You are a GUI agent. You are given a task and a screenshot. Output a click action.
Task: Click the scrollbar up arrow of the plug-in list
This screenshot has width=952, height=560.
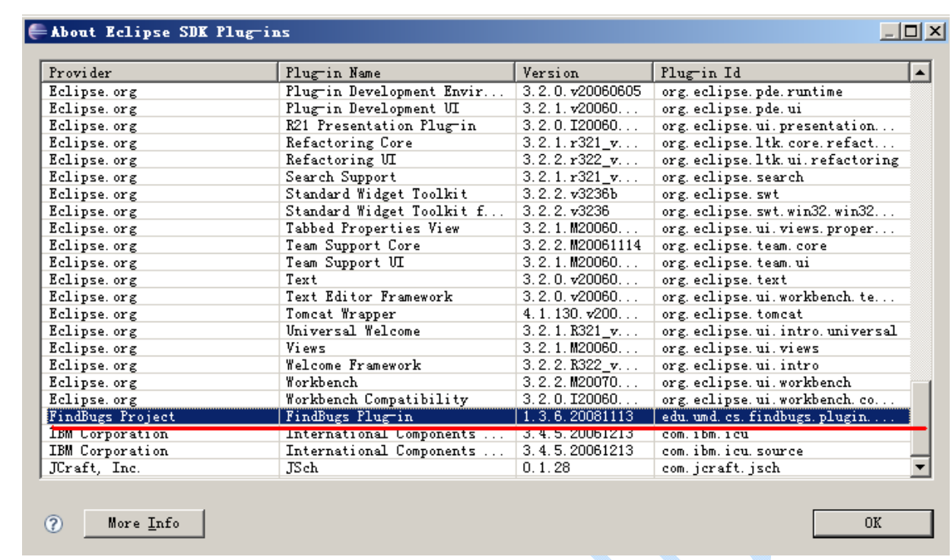coord(920,73)
